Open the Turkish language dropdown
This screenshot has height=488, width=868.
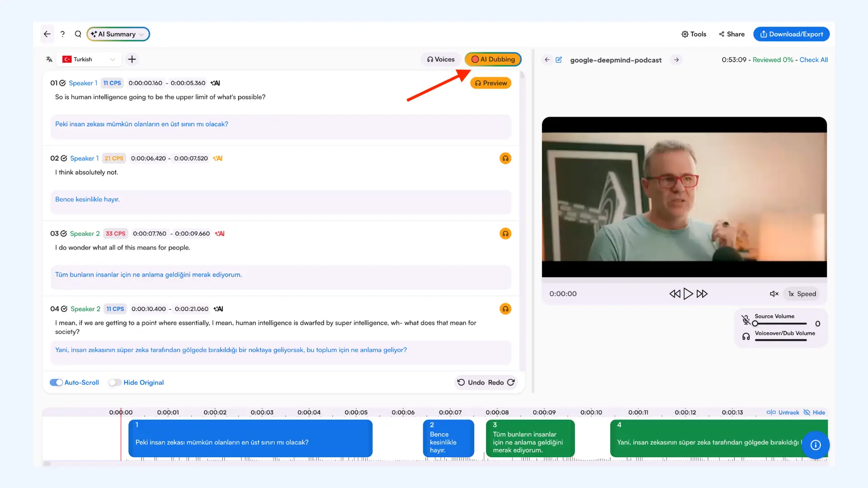(x=90, y=59)
